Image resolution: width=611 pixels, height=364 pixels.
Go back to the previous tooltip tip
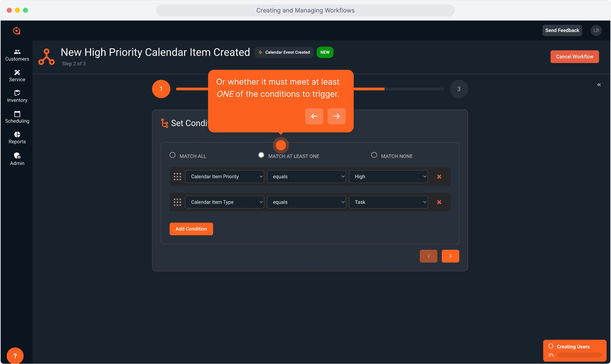pos(314,116)
